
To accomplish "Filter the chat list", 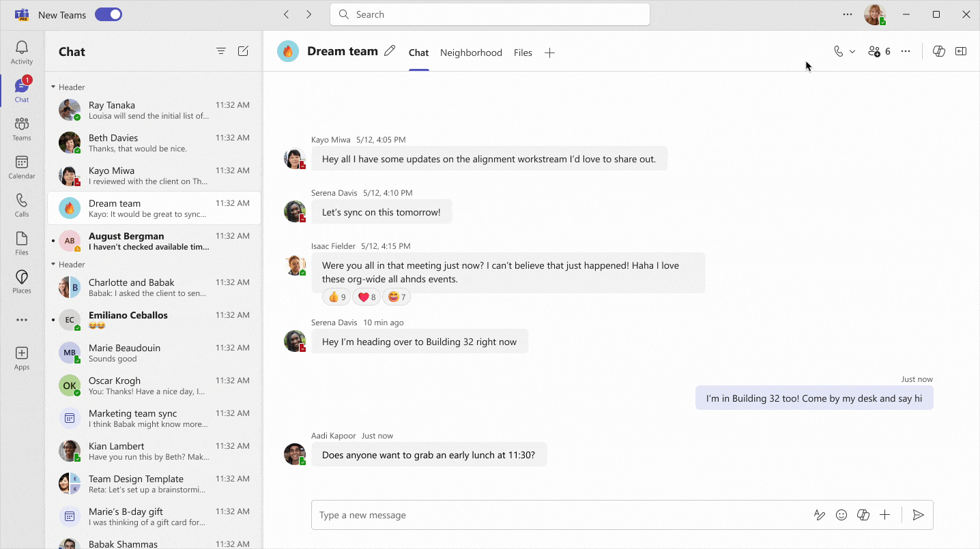I will click(x=221, y=51).
